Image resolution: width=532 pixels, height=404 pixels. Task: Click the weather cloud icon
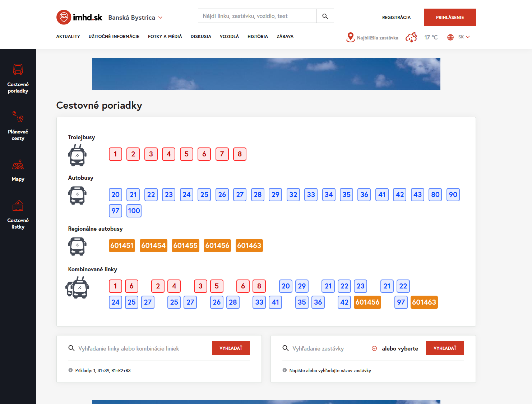pyautogui.click(x=411, y=37)
